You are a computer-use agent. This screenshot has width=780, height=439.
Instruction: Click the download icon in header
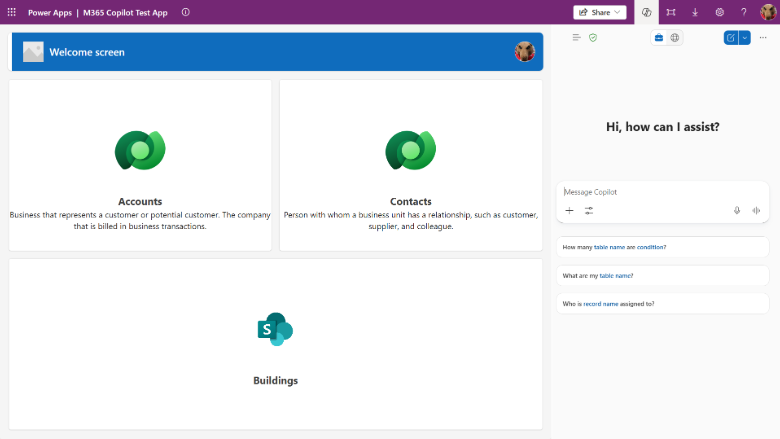695,12
